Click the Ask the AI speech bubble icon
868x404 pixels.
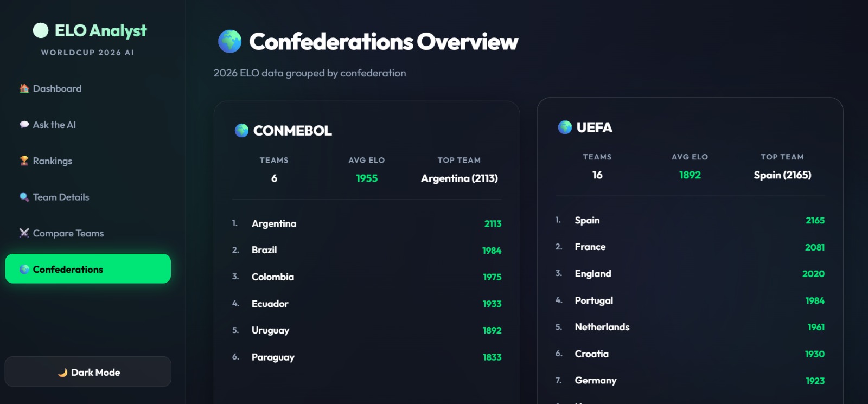coord(24,125)
